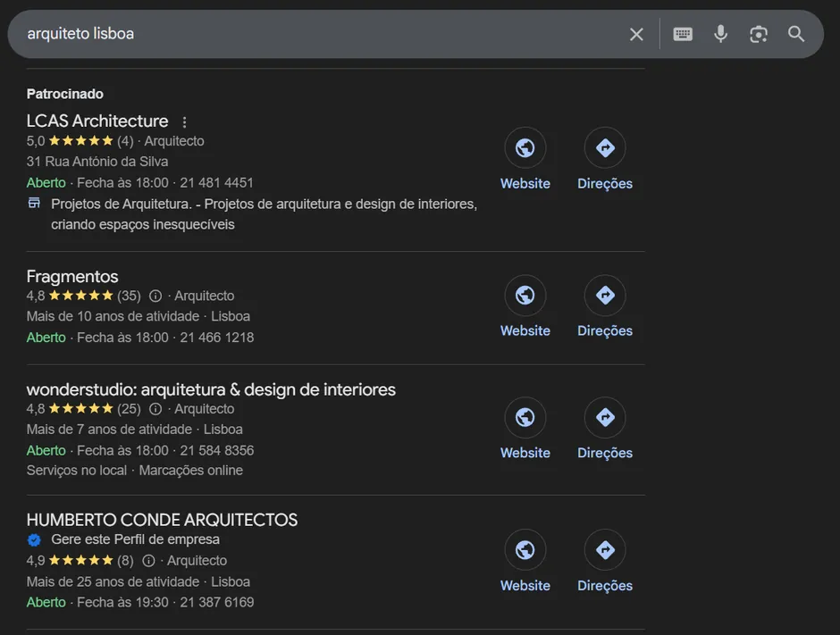Click 'Mais de 10 anos de atividade' text
The image size is (840, 635).
113,316
